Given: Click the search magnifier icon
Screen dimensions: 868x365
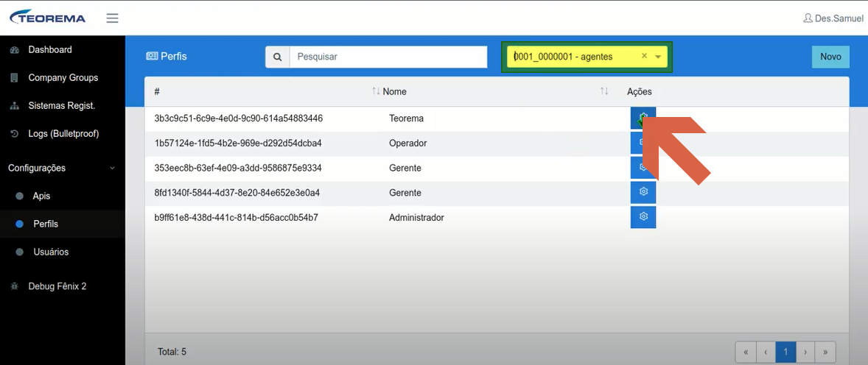Looking at the screenshot, I should click(x=277, y=57).
